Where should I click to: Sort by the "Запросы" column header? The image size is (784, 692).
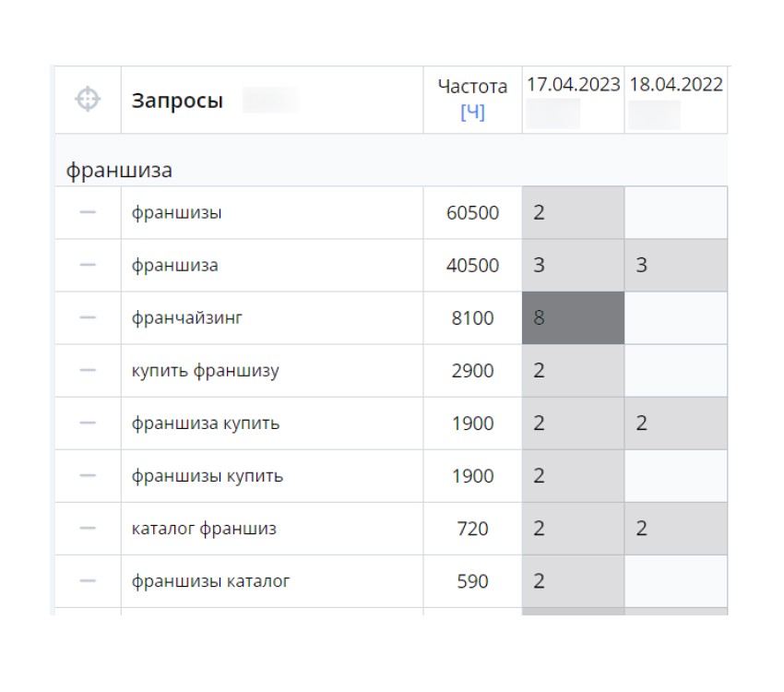tap(177, 101)
